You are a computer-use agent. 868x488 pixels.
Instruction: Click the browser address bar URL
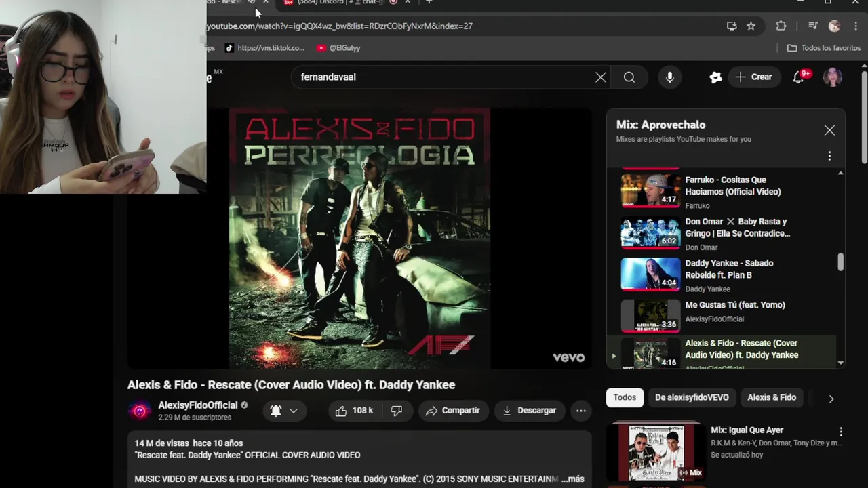coord(339,26)
